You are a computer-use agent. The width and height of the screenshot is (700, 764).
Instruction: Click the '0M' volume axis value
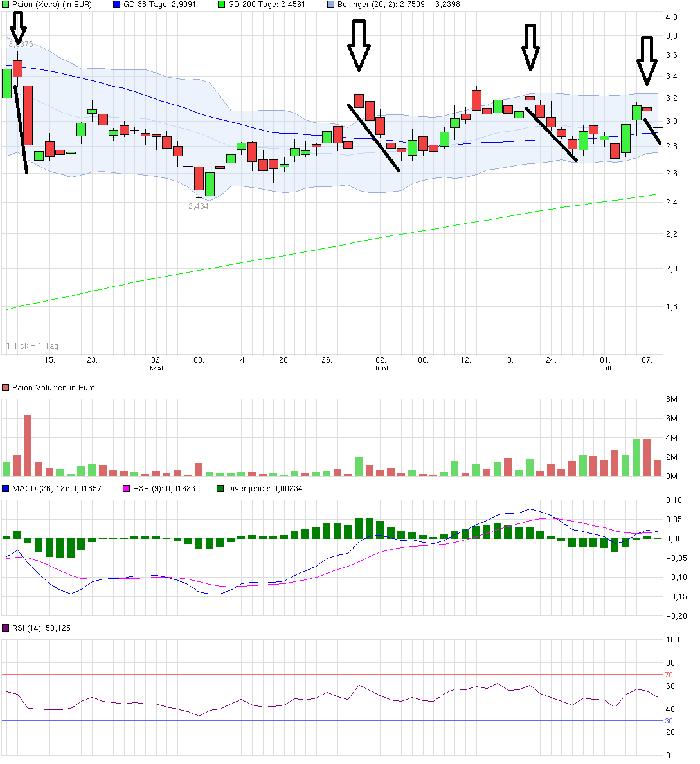671,477
